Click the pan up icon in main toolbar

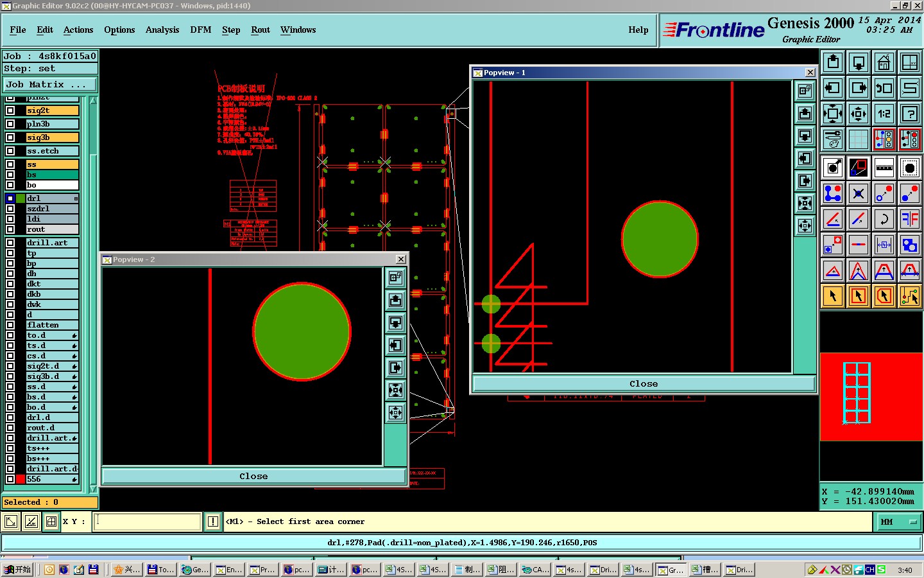coord(833,62)
